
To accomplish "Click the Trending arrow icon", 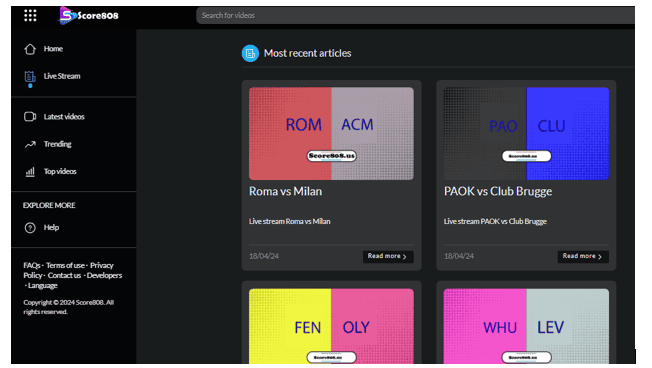I will pos(30,144).
